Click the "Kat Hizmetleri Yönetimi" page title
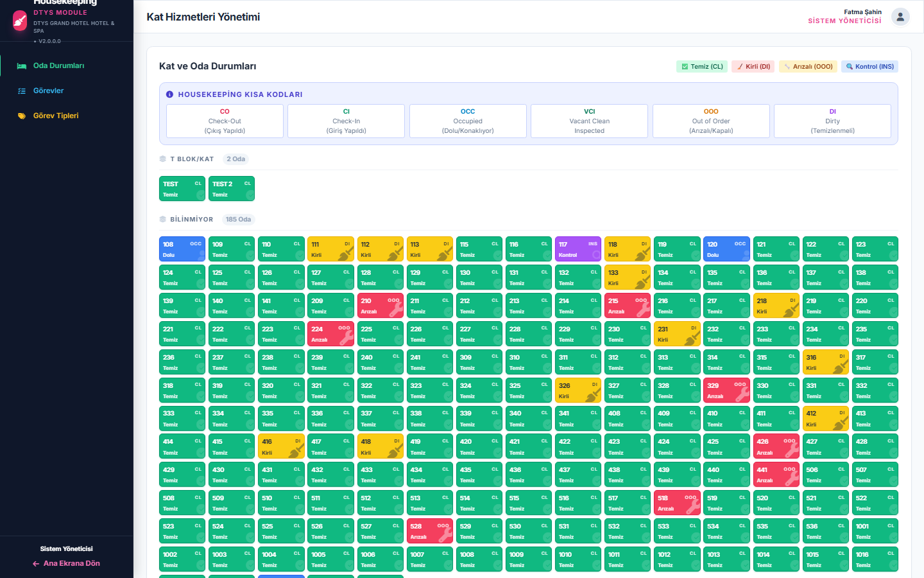 (x=203, y=17)
